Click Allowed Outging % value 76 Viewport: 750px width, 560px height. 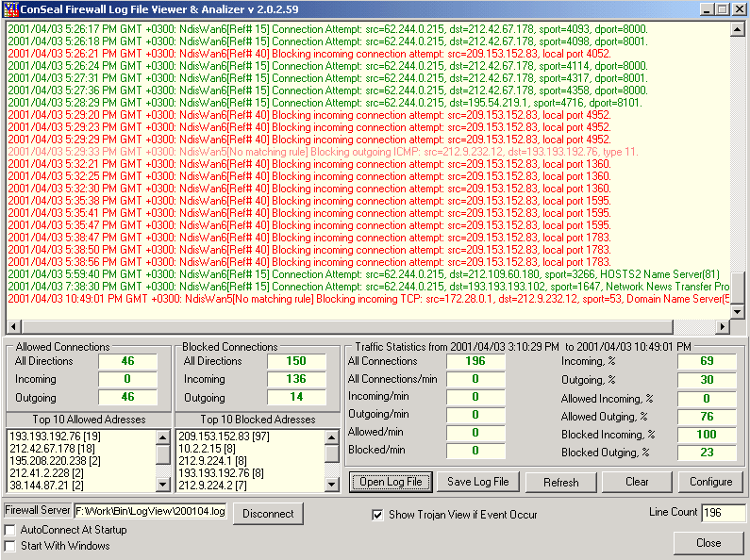pyautogui.click(x=707, y=417)
